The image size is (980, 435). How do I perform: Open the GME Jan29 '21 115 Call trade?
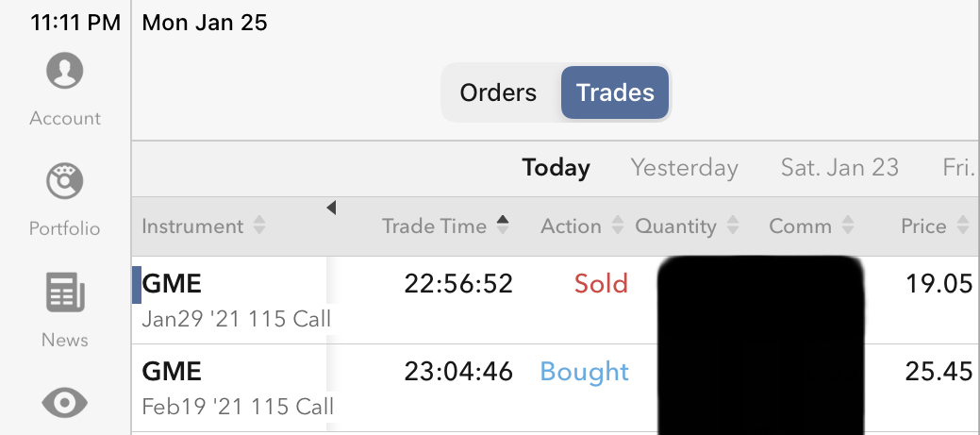click(236, 300)
